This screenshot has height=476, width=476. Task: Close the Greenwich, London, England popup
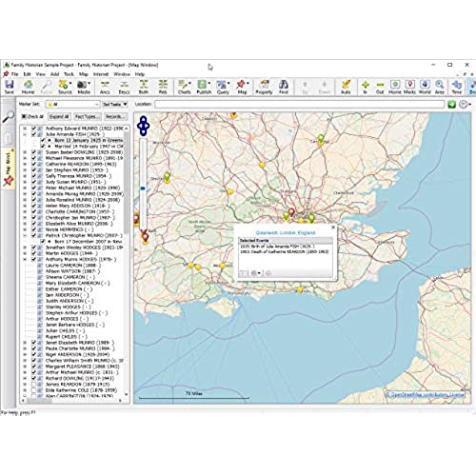tap(333, 228)
